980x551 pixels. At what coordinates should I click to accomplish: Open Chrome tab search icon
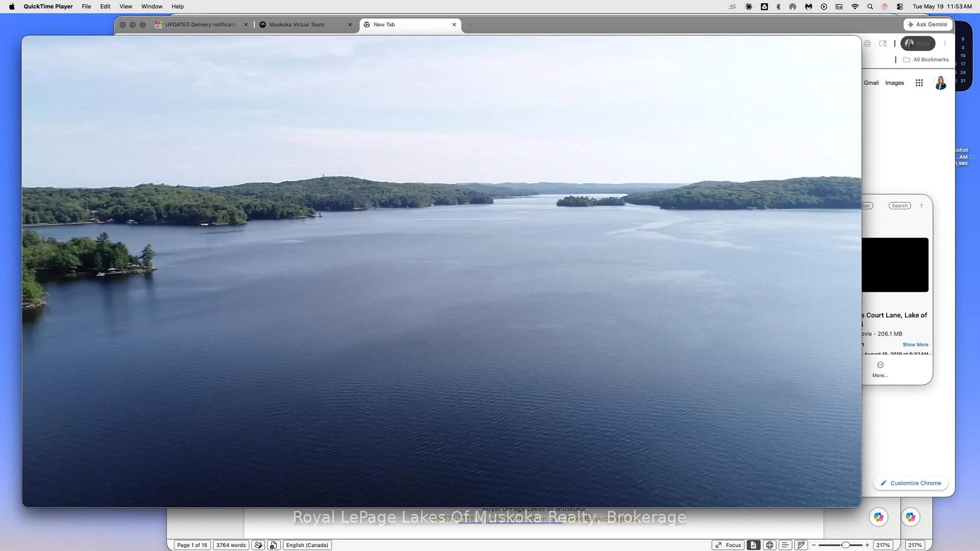click(883, 44)
